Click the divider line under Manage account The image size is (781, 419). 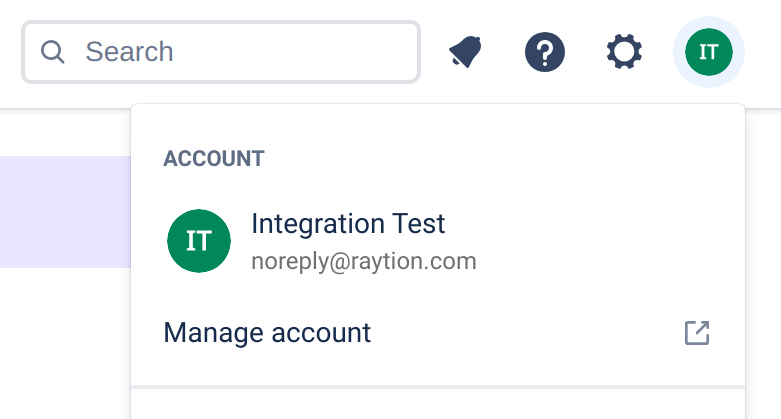438,386
